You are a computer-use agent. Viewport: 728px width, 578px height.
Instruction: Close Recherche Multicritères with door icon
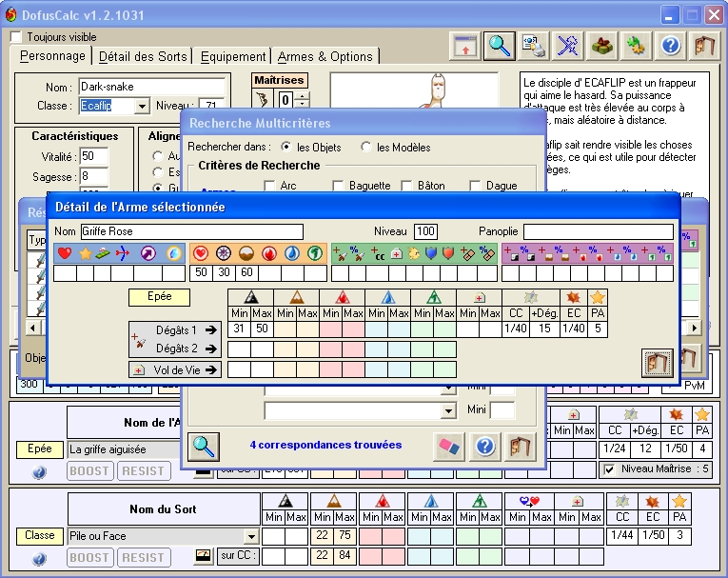[x=521, y=447]
